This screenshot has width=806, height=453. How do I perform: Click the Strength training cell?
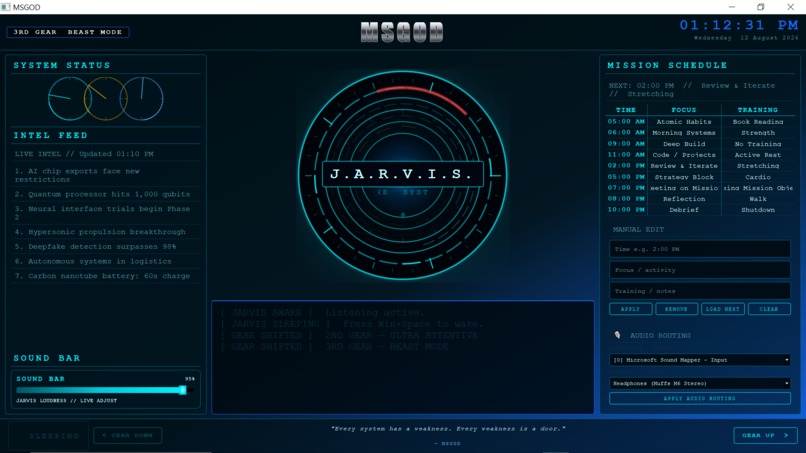click(758, 133)
